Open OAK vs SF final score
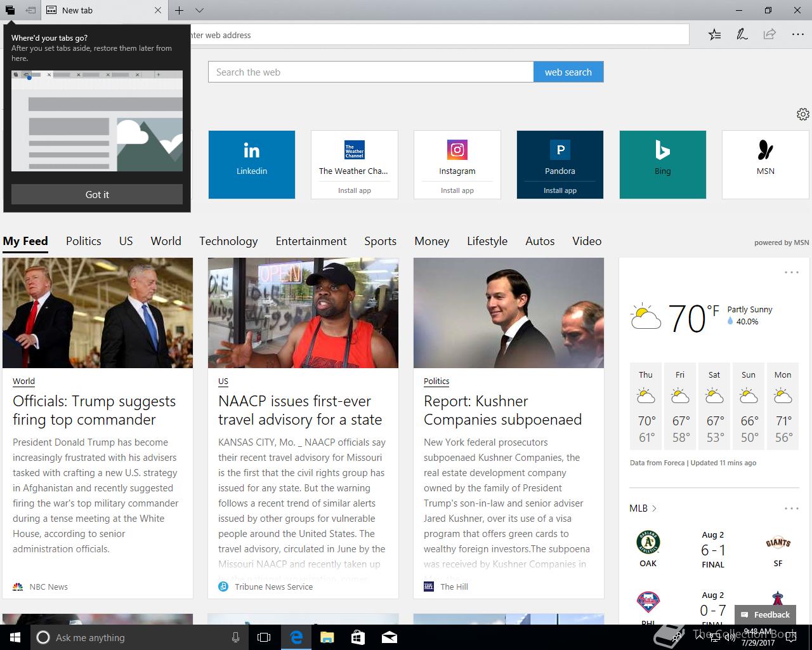This screenshot has width=812, height=650. [x=713, y=550]
